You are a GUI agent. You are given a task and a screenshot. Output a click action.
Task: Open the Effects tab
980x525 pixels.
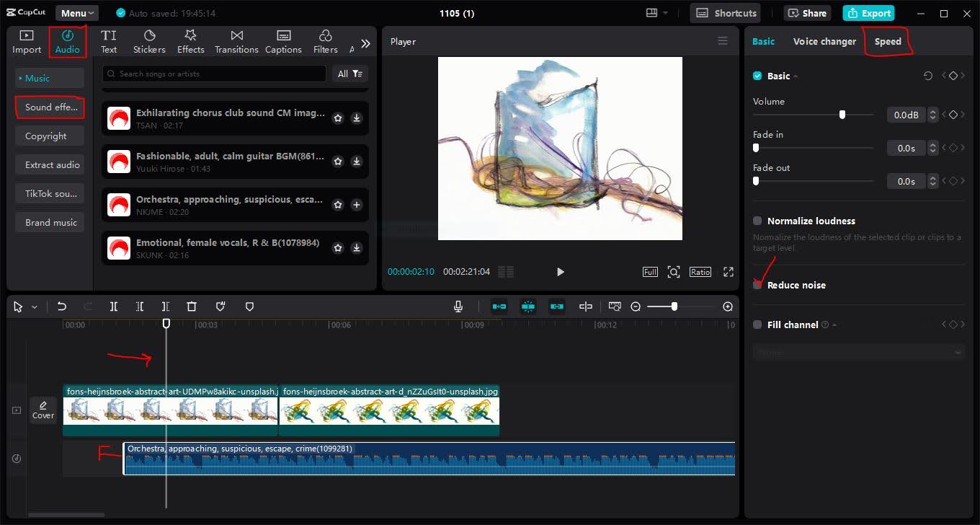coord(191,42)
